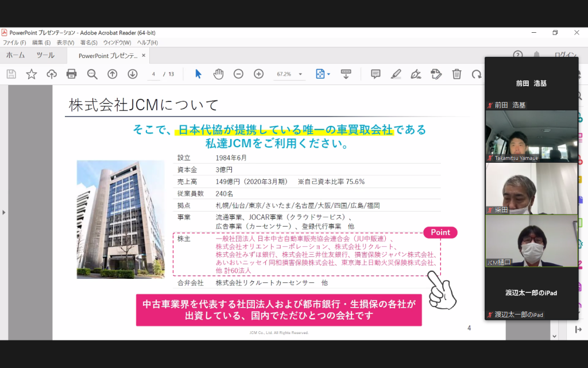Open the ウィンドウ(W) menu
The height and width of the screenshot is (368, 588).
117,43
